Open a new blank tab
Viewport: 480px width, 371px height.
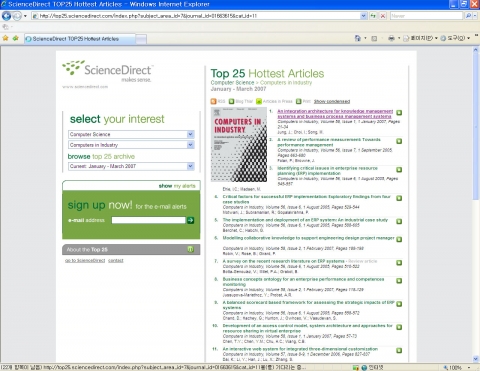point(141,39)
